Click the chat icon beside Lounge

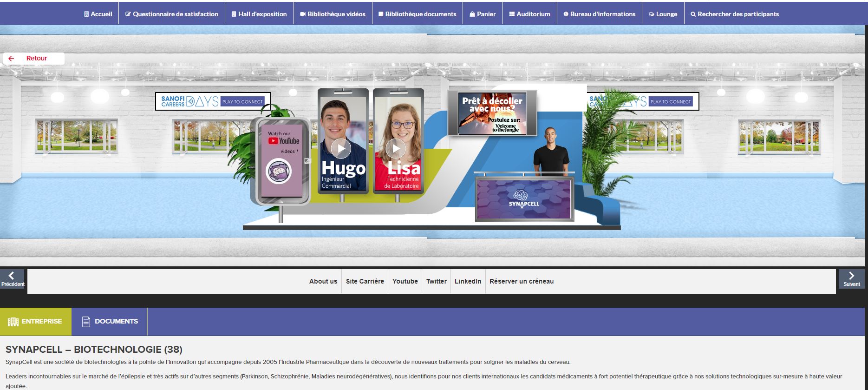(x=652, y=14)
